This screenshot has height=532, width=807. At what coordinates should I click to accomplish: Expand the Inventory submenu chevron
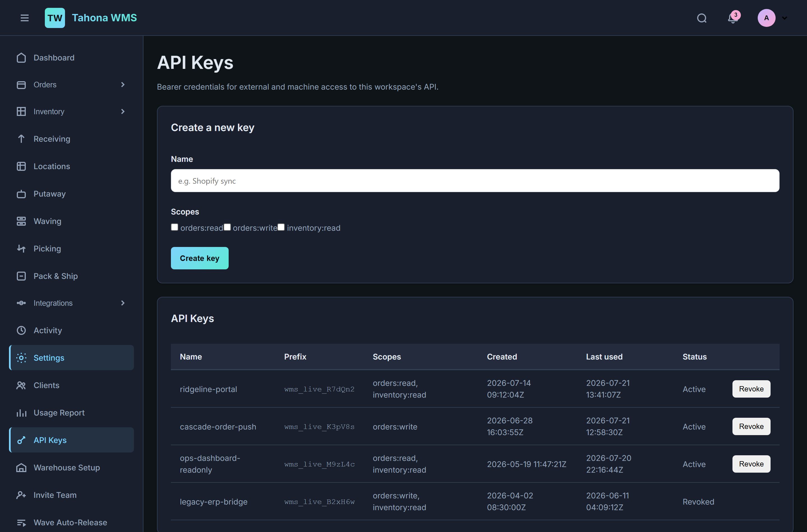(123, 111)
